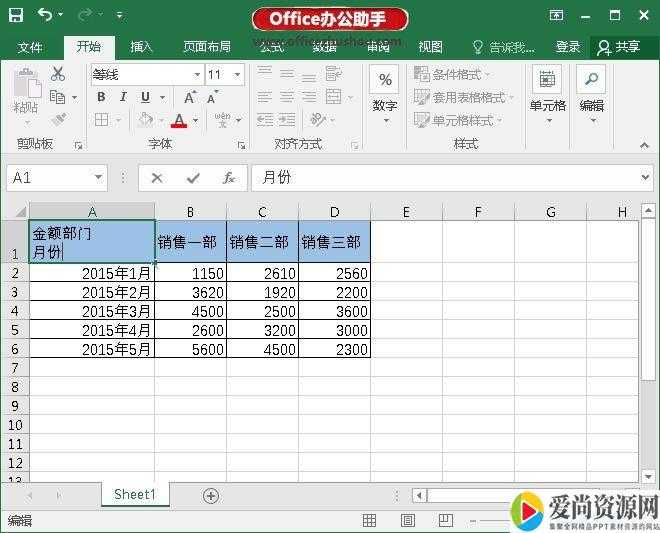The width and height of the screenshot is (660, 533).
Task: Click the red font color button
Action: point(179,120)
